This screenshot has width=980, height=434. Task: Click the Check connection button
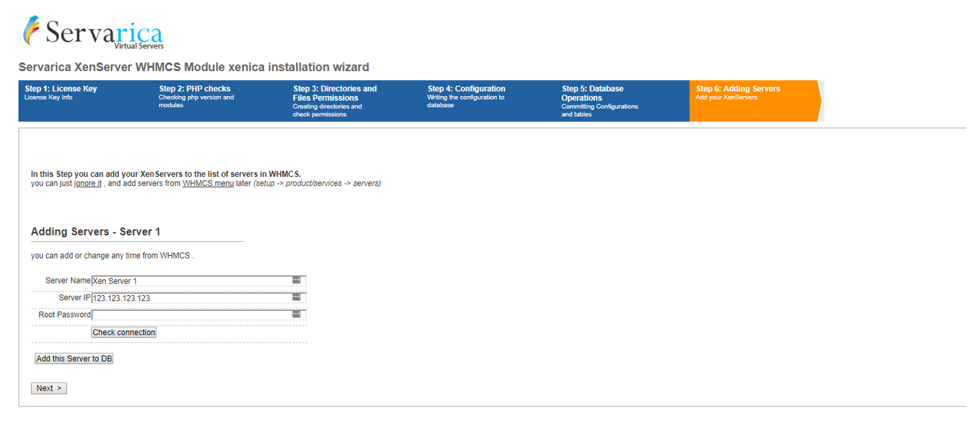tap(124, 332)
